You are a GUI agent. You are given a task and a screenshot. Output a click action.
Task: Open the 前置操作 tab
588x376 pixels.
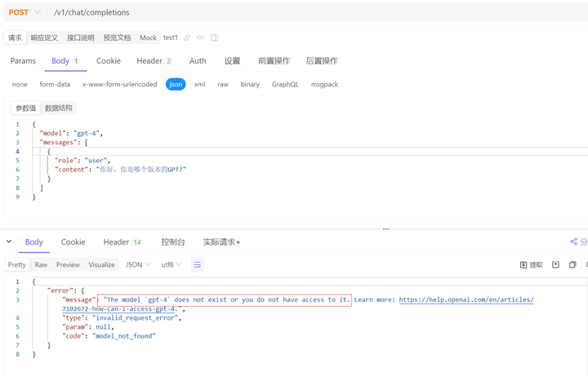[x=274, y=60]
